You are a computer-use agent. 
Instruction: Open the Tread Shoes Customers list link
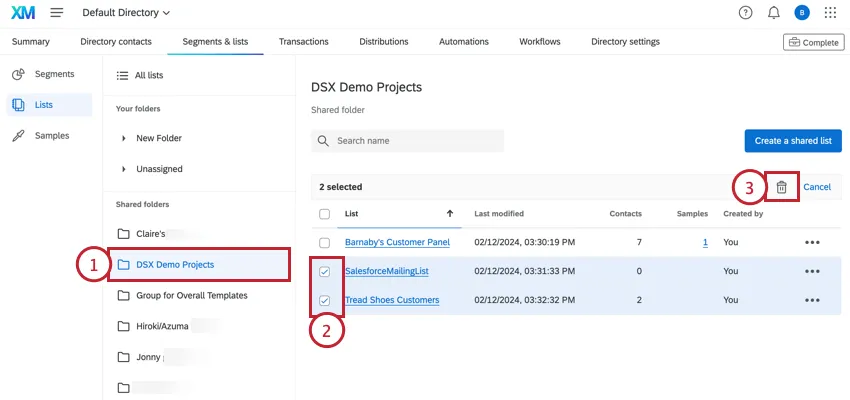(391, 299)
